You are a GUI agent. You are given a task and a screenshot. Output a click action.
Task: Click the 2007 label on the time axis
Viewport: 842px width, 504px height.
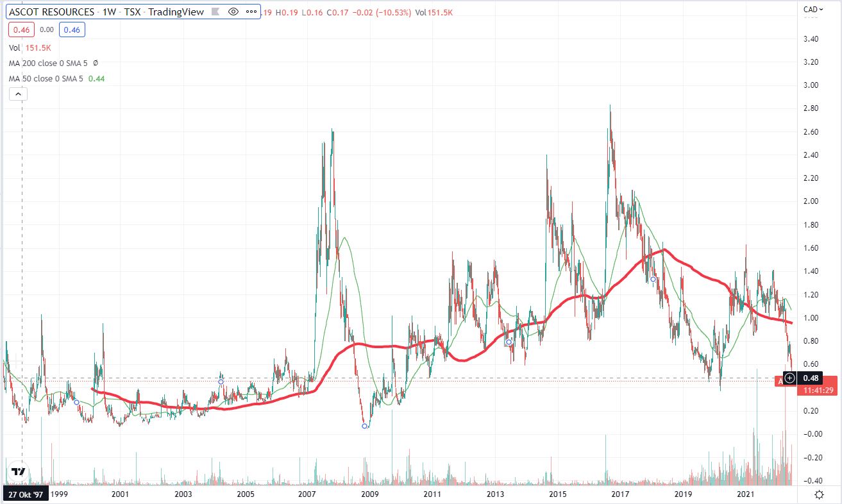(307, 494)
